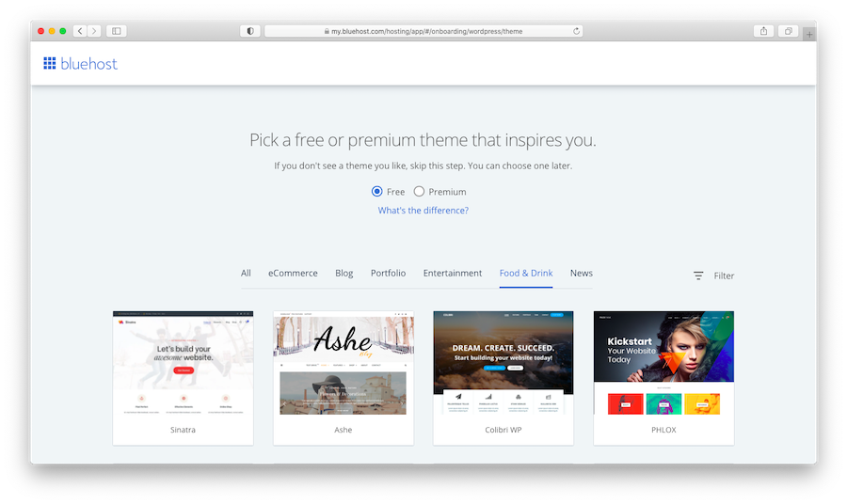
Task: Click the bluehost wordmark text
Action: pos(88,64)
